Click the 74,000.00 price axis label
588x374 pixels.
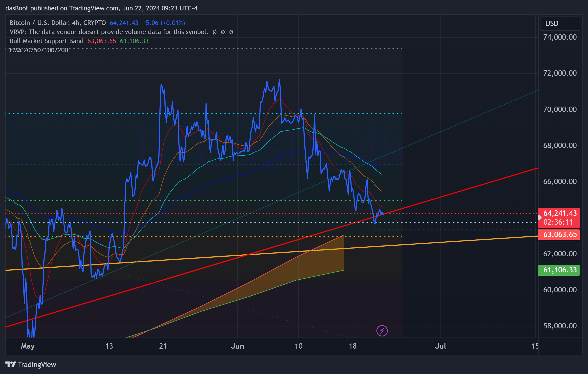pyautogui.click(x=560, y=37)
